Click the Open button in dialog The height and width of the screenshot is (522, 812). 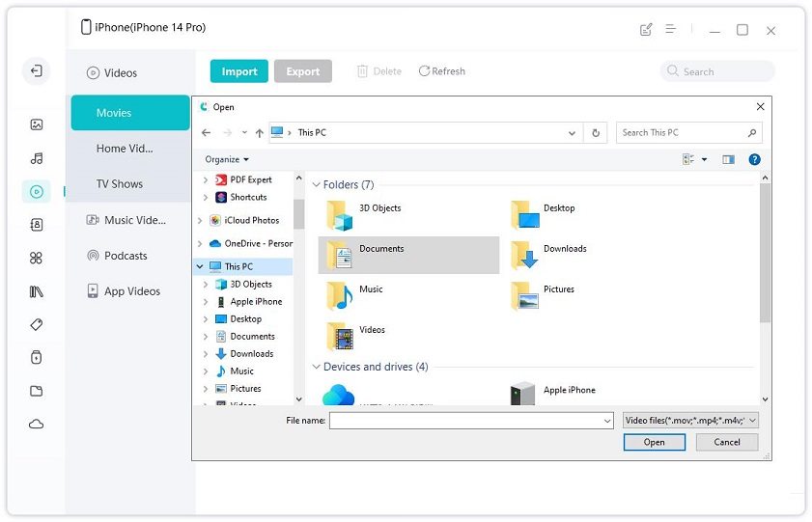654,442
